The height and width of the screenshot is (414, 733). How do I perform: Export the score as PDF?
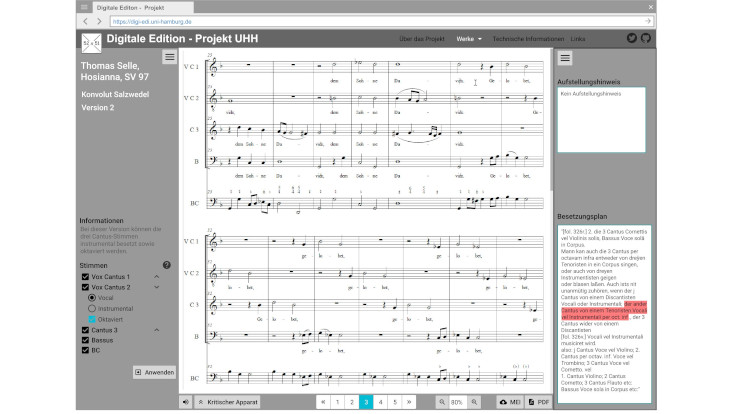539,402
